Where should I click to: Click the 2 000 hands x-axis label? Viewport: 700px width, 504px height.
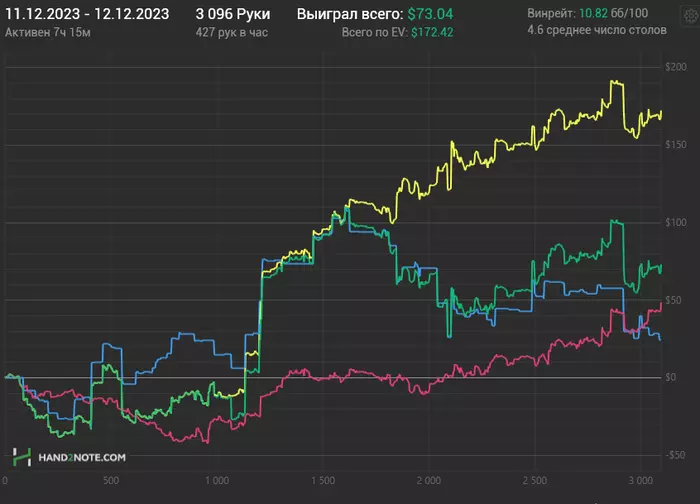[x=429, y=480]
